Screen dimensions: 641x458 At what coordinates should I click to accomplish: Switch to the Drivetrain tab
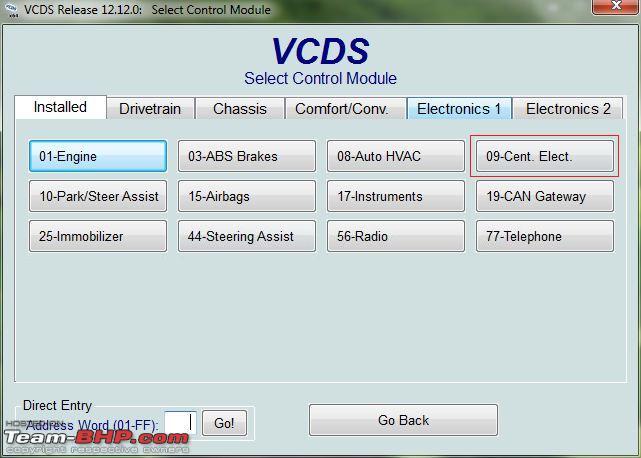click(150, 109)
